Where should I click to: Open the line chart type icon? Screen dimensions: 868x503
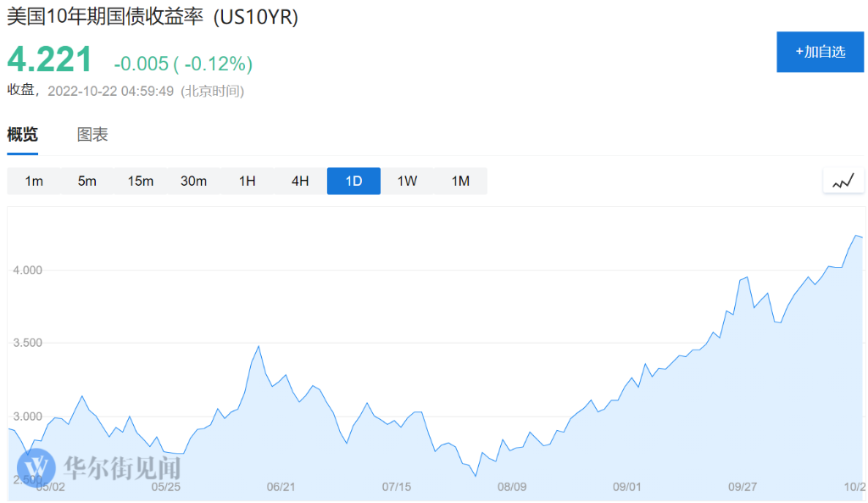843,181
